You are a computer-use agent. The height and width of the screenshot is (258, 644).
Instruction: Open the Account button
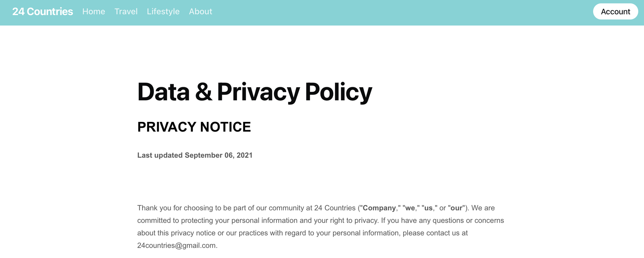pos(615,12)
